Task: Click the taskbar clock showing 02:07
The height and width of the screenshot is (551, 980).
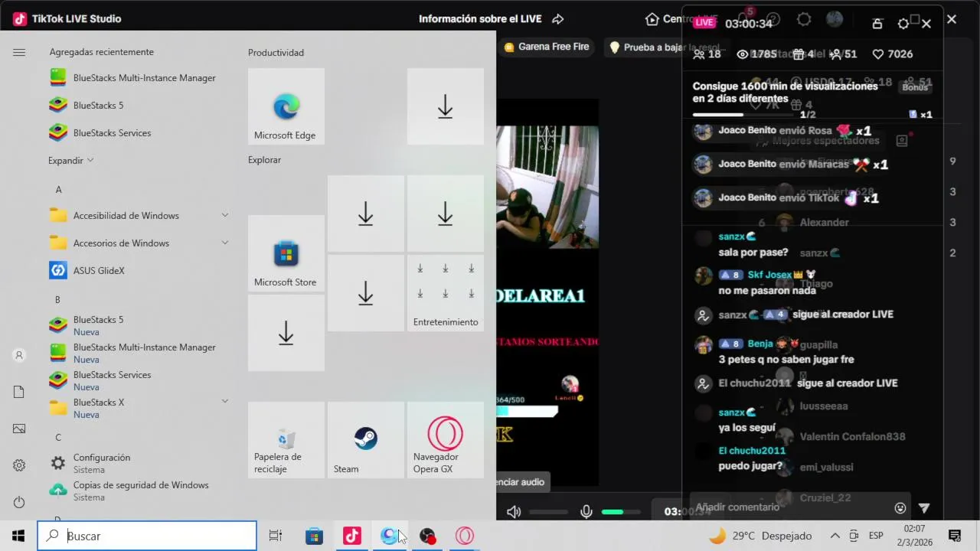Action: pyautogui.click(x=914, y=536)
